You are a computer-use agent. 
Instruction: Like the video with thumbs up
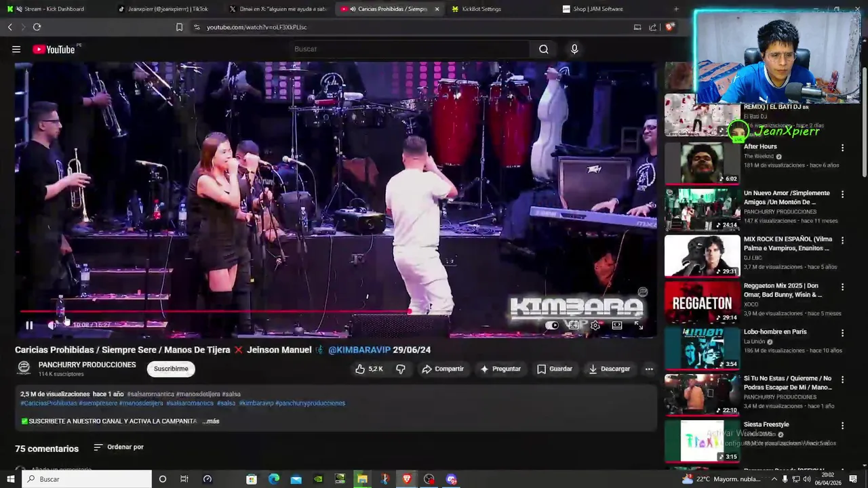(x=369, y=369)
